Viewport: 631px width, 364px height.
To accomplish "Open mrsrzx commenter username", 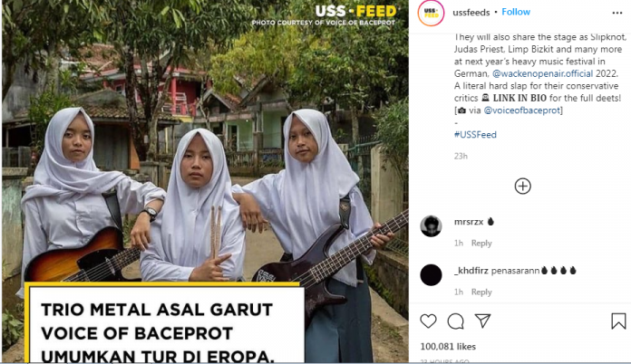I will (x=469, y=222).
